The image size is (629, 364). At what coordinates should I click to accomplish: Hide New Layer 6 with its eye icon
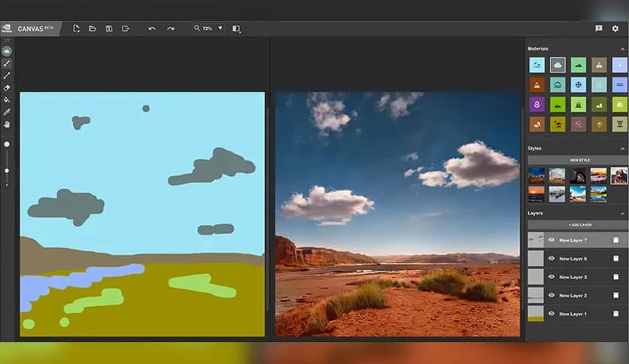coord(552,259)
